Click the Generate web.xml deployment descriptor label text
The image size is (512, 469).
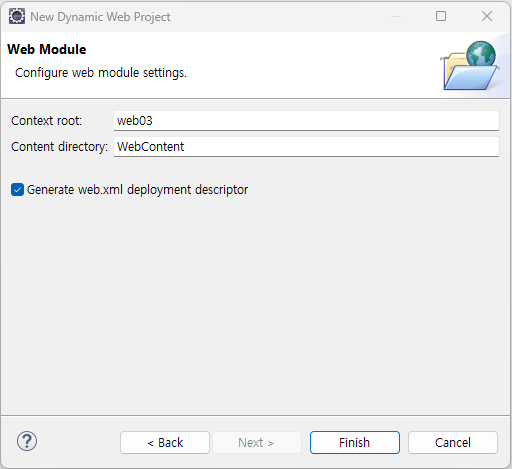137,190
